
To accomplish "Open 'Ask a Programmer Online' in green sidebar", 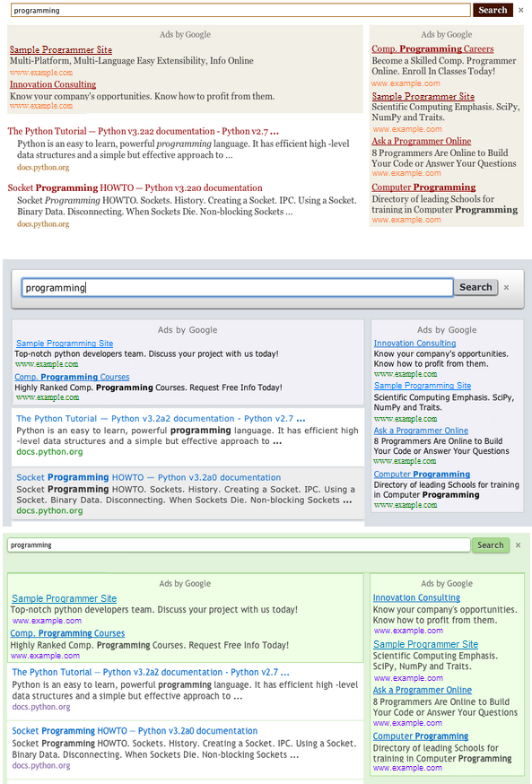I will click(x=423, y=690).
